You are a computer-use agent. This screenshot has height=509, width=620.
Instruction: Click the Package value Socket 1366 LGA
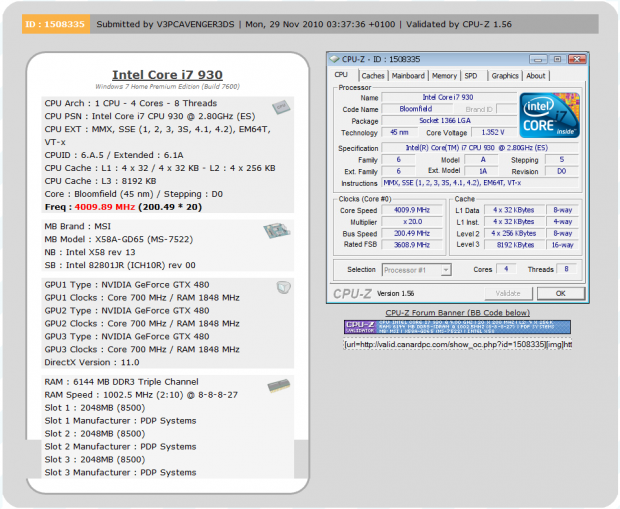point(448,121)
